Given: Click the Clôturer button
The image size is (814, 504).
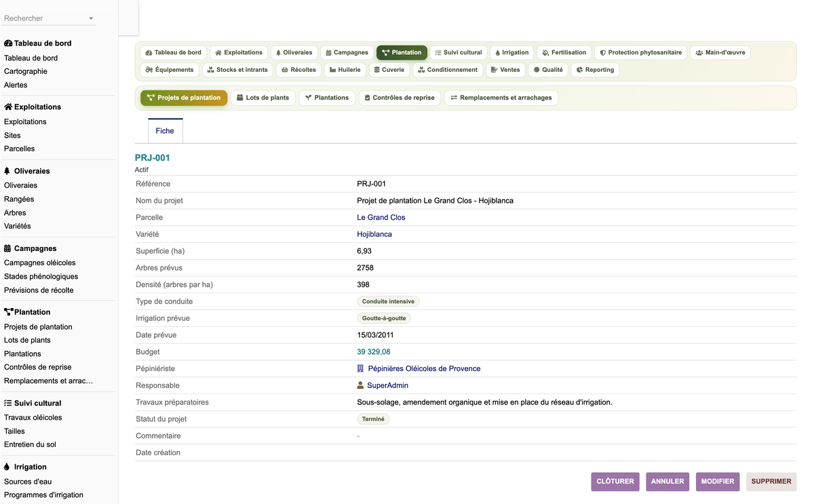Looking at the screenshot, I should coord(615,482).
